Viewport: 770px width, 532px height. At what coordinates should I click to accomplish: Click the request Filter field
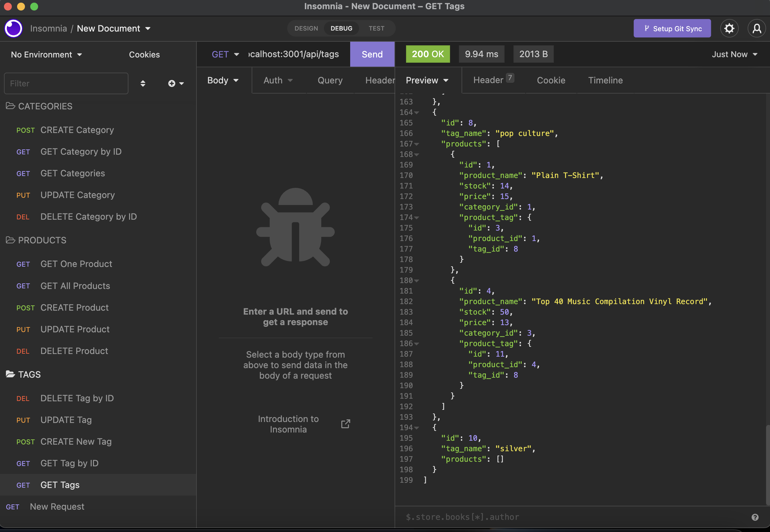point(66,83)
